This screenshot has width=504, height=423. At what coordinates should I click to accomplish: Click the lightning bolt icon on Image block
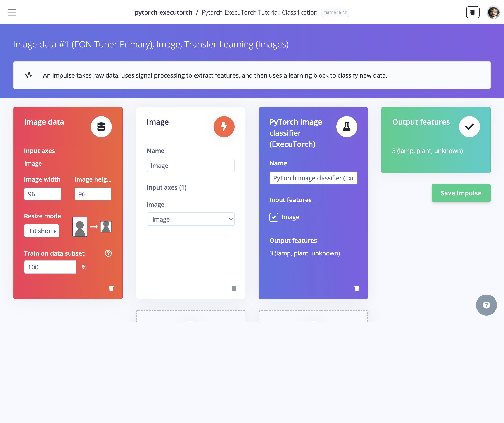pyautogui.click(x=224, y=127)
